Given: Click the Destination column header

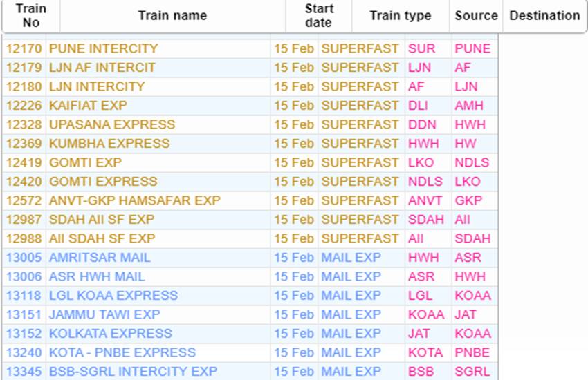Looking at the screenshot, I should pyautogui.click(x=544, y=16).
